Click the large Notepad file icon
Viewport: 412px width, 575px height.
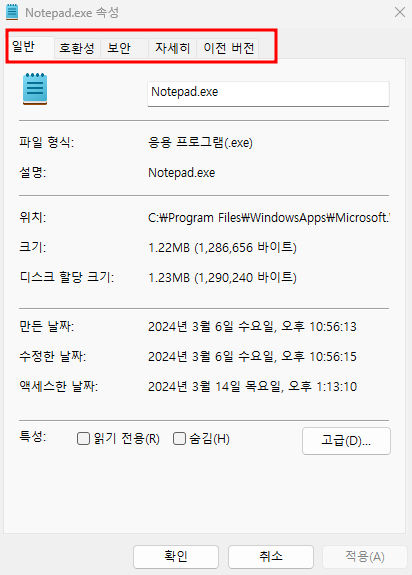(35, 89)
